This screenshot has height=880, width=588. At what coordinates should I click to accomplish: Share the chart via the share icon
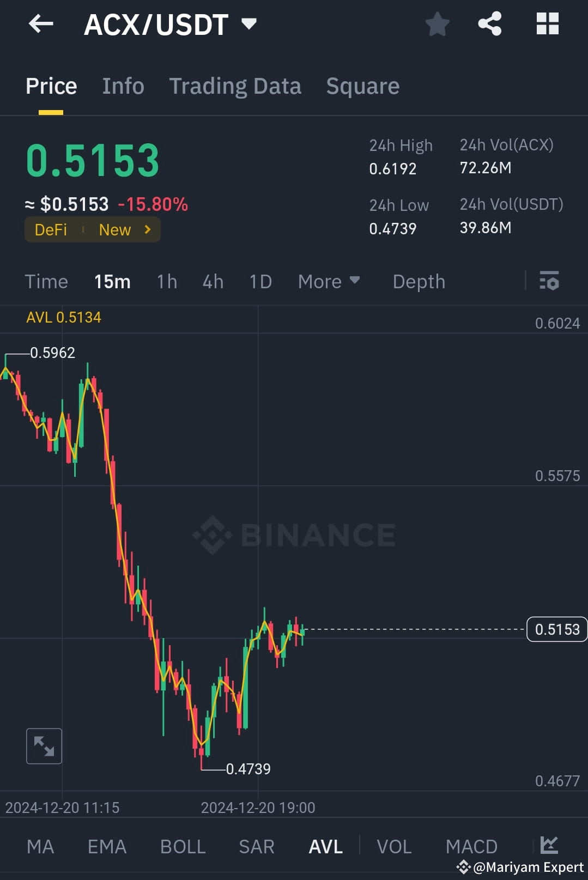489,24
